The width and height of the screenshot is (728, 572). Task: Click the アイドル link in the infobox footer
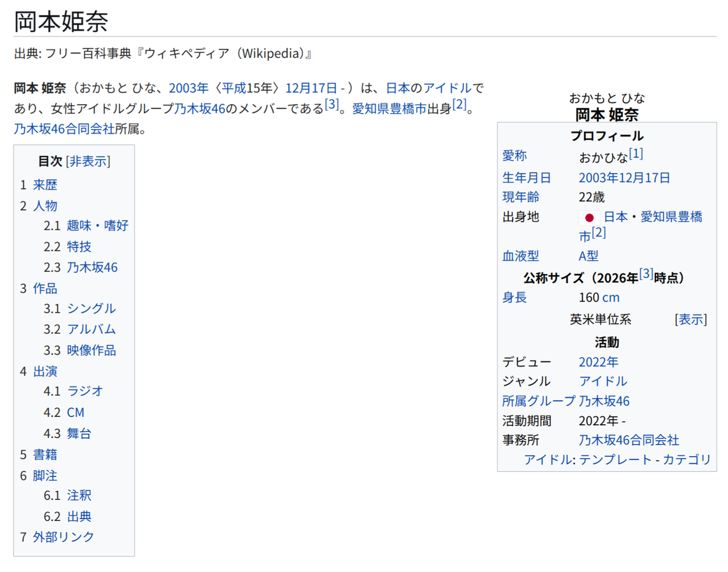coord(548,459)
